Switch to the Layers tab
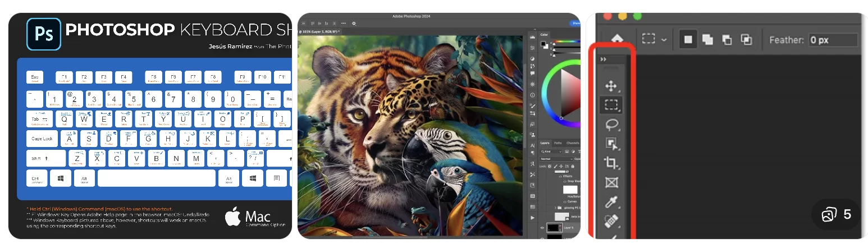Image resolution: width=868 pixels, height=248 pixels. pyautogui.click(x=545, y=143)
